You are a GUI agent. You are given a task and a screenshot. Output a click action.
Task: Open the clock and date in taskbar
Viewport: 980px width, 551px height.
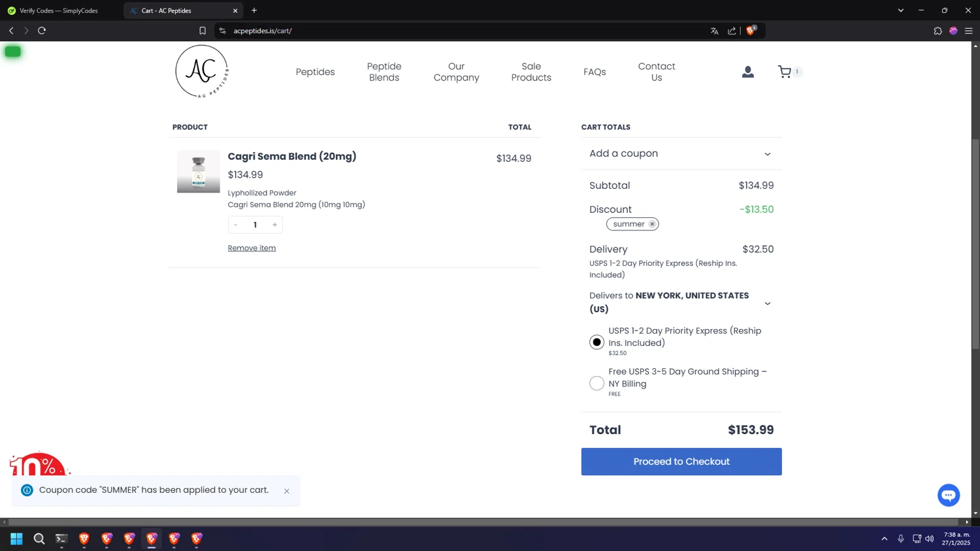[956, 539]
